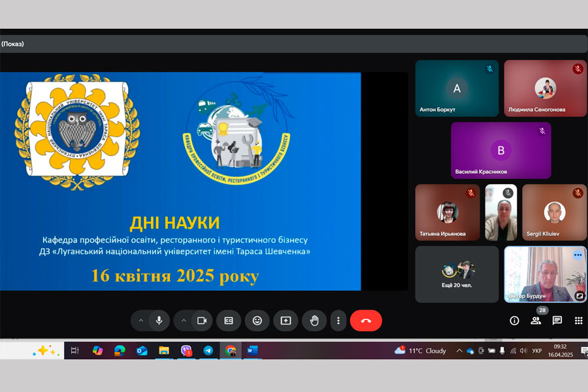Image resolution: width=588 pixels, height=392 pixels.
Task: Switch input language 'УКР' indicator
Action: coord(537,351)
